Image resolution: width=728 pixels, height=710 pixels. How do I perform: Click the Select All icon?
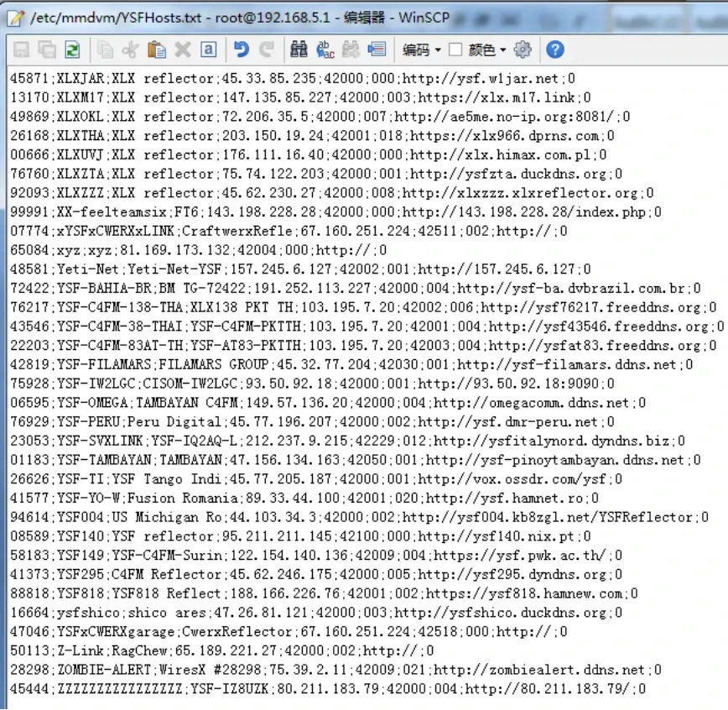coord(209,50)
